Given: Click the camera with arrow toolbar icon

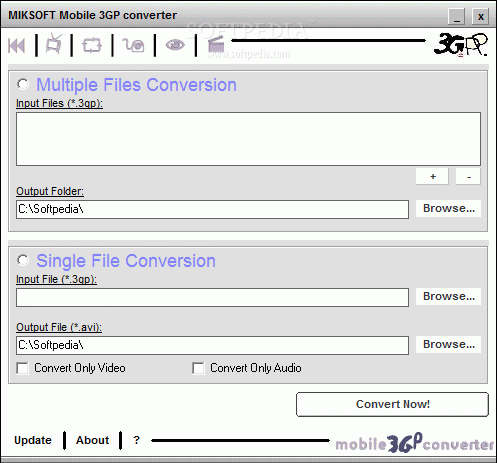Looking at the screenshot, I should [133, 45].
